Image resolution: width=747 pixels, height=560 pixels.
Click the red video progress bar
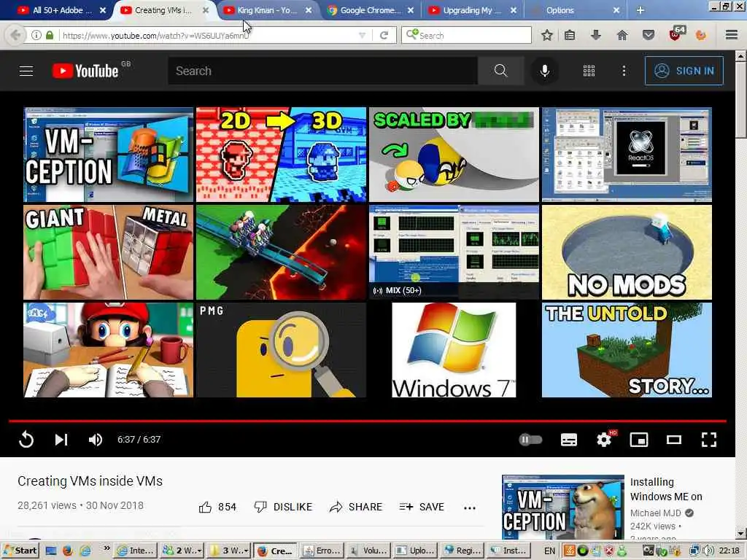click(x=368, y=421)
